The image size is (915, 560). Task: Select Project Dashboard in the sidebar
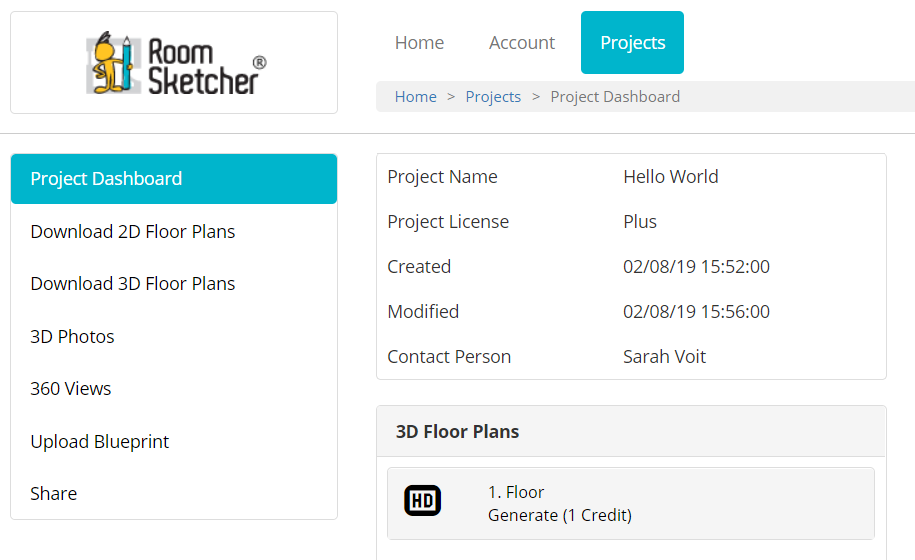tap(174, 178)
